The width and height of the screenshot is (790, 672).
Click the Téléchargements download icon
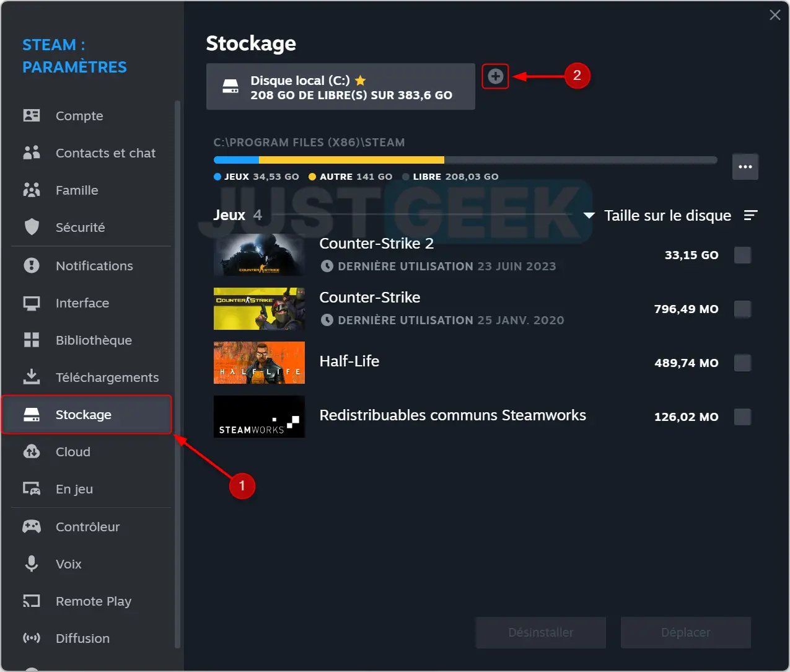tap(32, 377)
